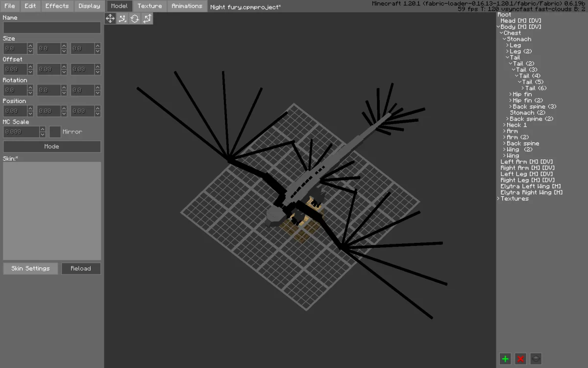This screenshot has width=588, height=368.
Task: Expand the Textures tree node
Action: tap(499, 199)
